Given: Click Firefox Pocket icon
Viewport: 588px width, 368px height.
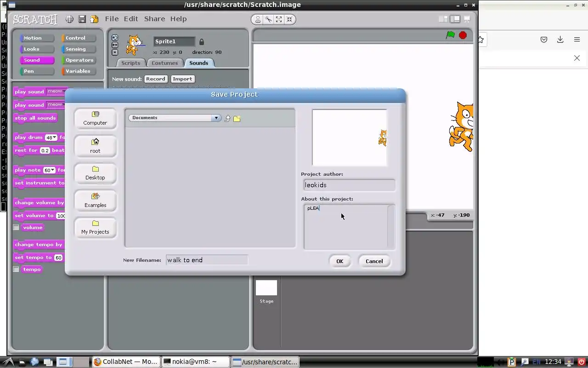Looking at the screenshot, I should coord(544,40).
